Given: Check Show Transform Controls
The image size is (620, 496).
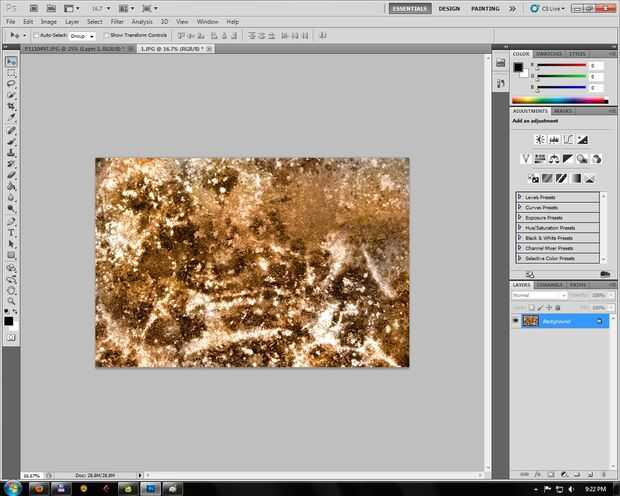Looking at the screenshot, I should (104, 34).
